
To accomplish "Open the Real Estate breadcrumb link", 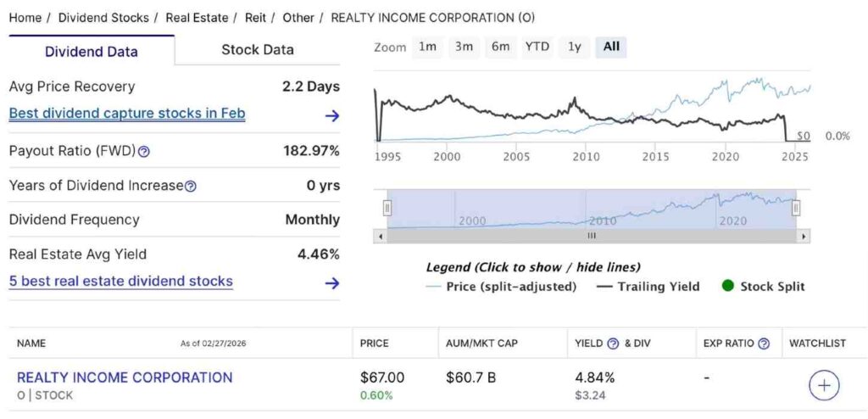I will [198, 18].
